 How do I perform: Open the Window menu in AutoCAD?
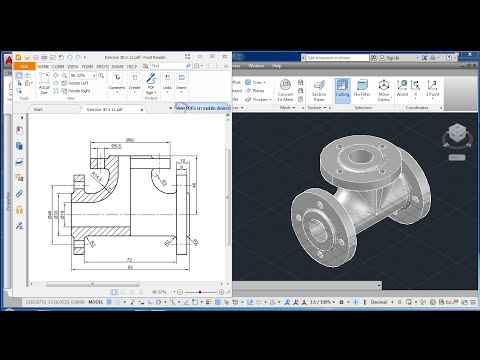click(x=256, y=66)
